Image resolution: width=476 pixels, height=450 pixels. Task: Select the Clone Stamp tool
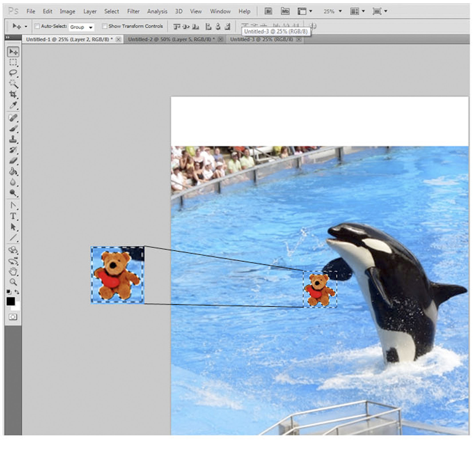click(x=13, y=139)
